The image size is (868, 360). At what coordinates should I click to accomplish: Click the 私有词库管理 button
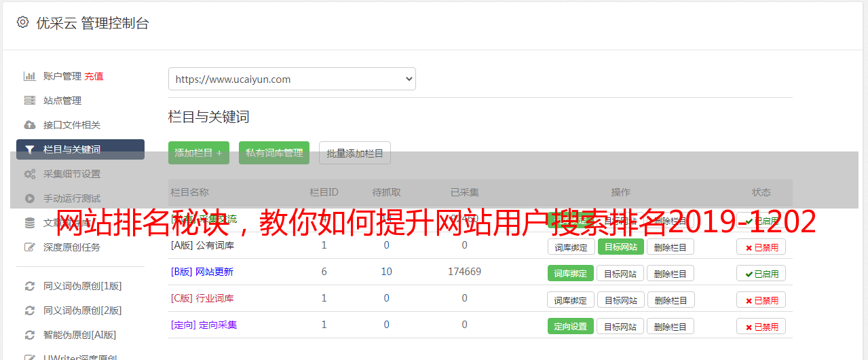[274, 153]
